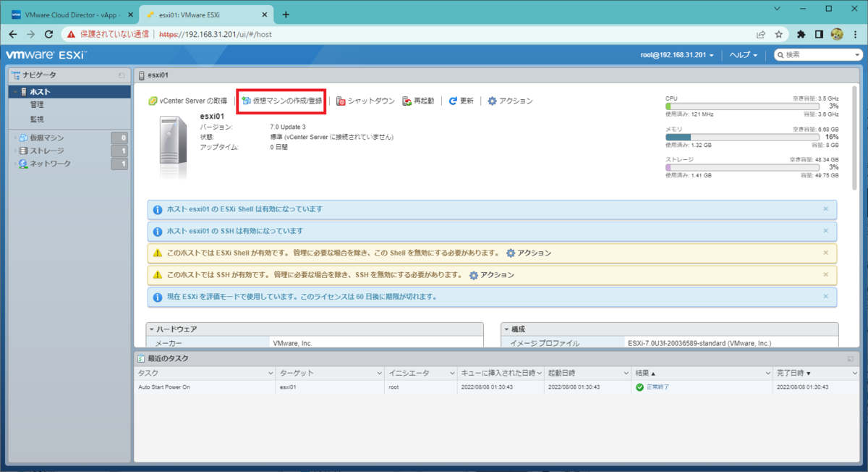The image size is (868, 472).
Task: Dismiss ESXi Shell 有効 info message
Action: (x=825, y=208)
